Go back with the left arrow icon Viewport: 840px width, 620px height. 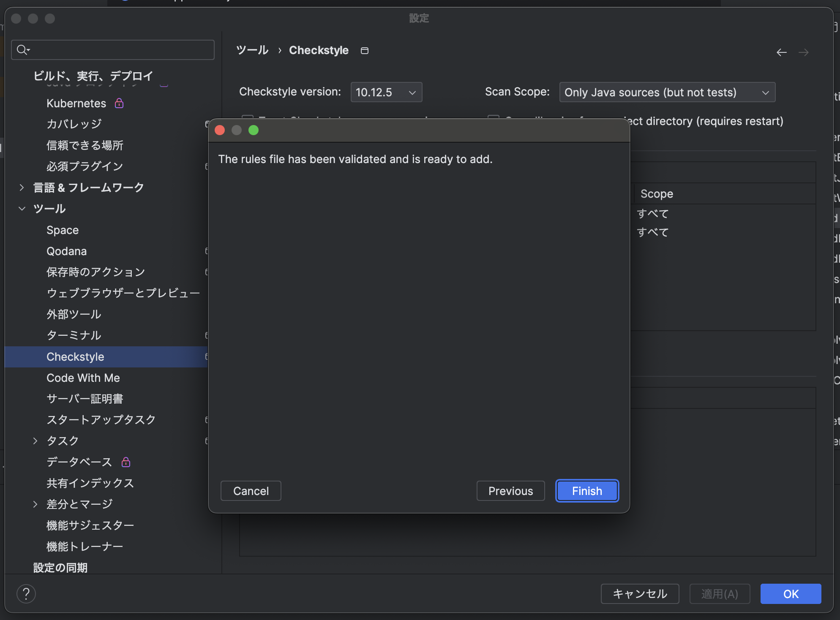pos(781,52)
